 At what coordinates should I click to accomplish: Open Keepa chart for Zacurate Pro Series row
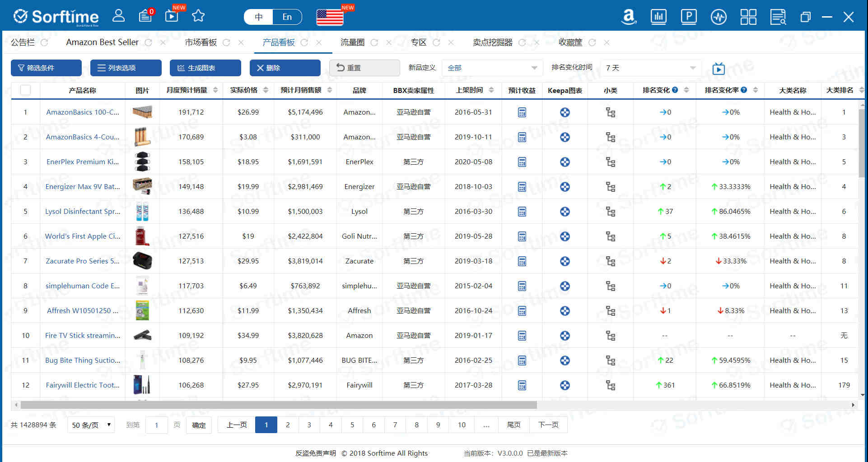coord(565,261)
